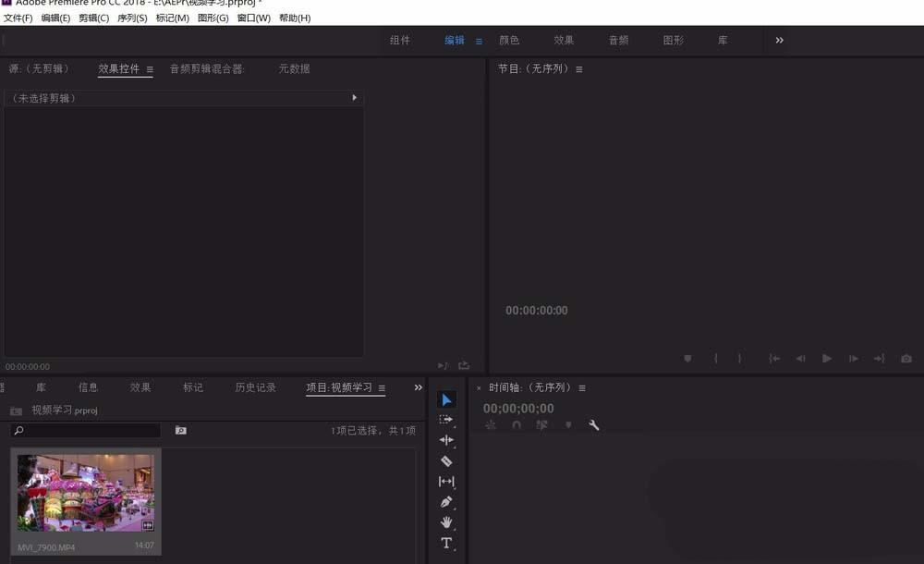Click the project search input field
The image size is (924, 564).
pyautogui.click(x=83, y=430)
